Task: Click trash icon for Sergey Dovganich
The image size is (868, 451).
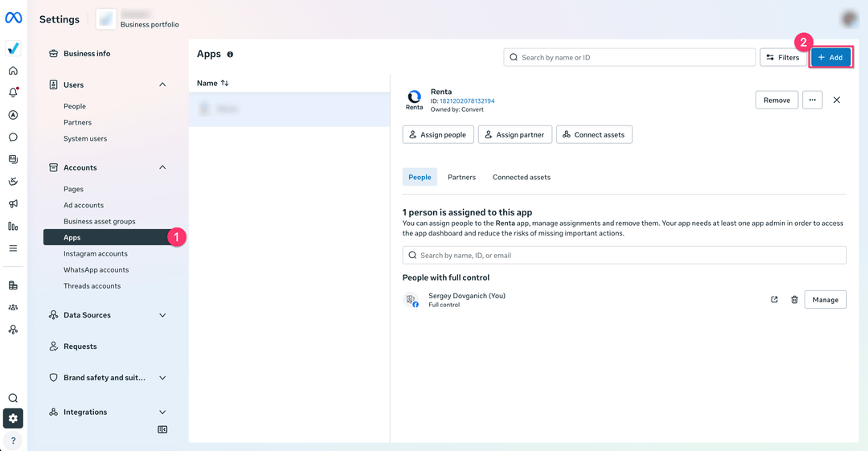Action: pos(794,300)
